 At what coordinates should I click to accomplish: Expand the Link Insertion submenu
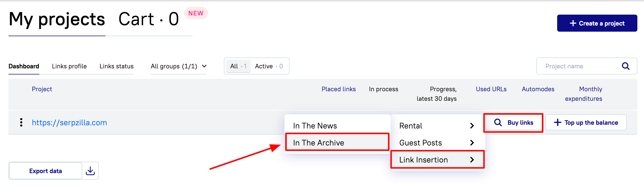[x=437, y=160]
